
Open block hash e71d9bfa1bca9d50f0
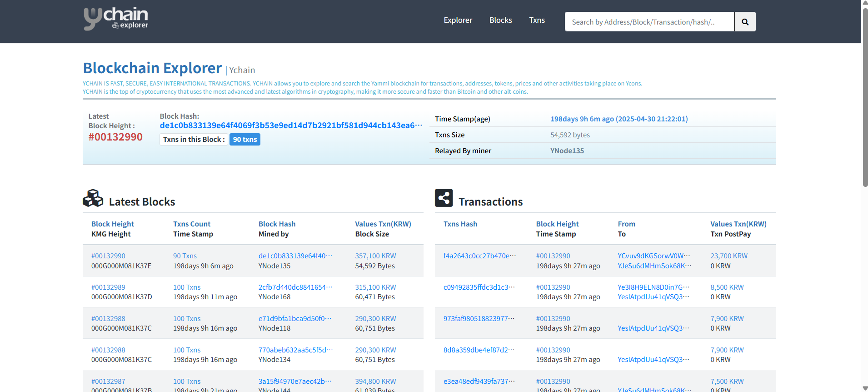[x=294, y=319]
